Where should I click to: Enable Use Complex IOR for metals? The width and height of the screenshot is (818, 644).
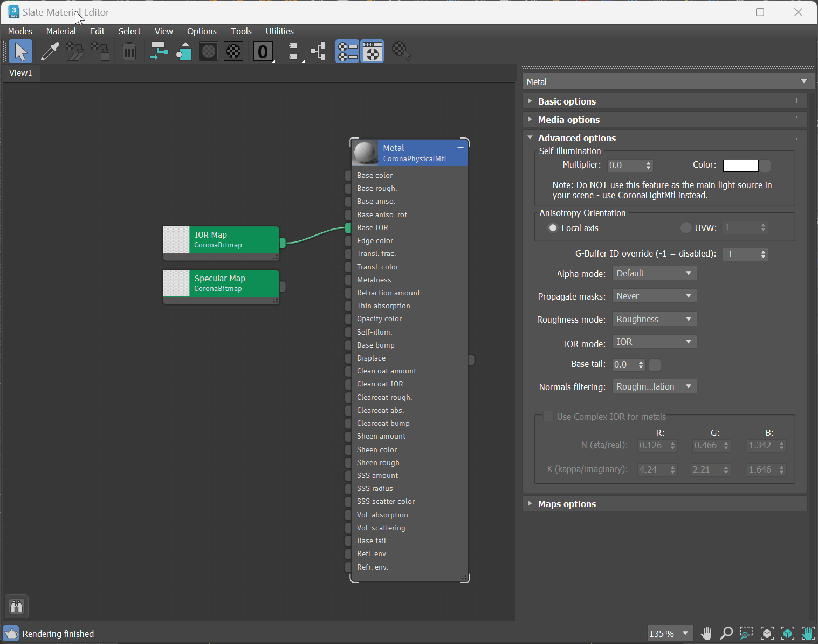tap(548, 416)
